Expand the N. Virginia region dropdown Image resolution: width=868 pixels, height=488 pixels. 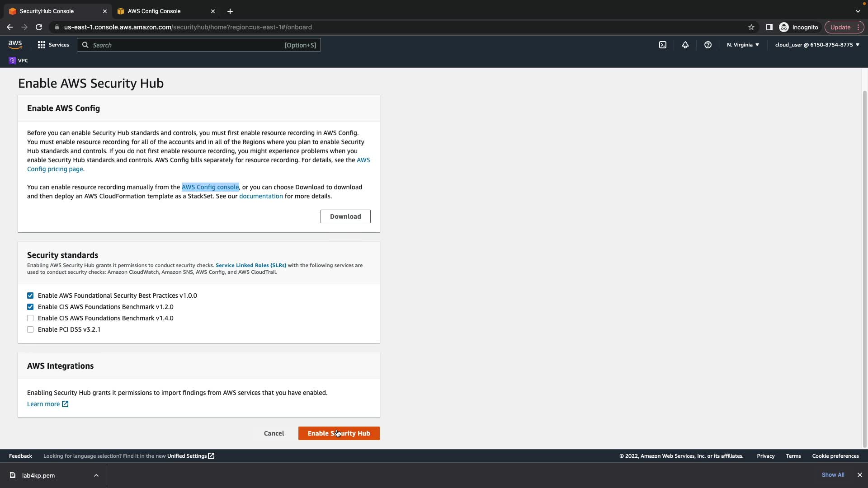pyautogui.click(x=743, y=45)
